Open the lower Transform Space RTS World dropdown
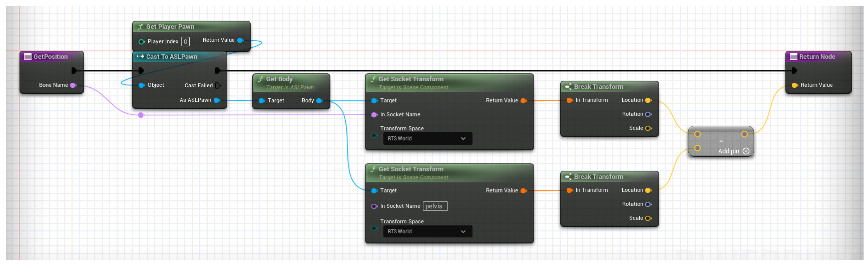 (x=427, y=232)
